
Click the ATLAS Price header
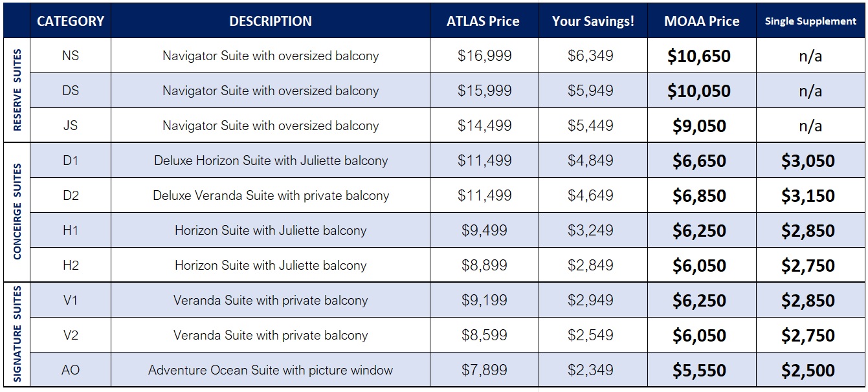pyautogui.click(x=484, y=21)
